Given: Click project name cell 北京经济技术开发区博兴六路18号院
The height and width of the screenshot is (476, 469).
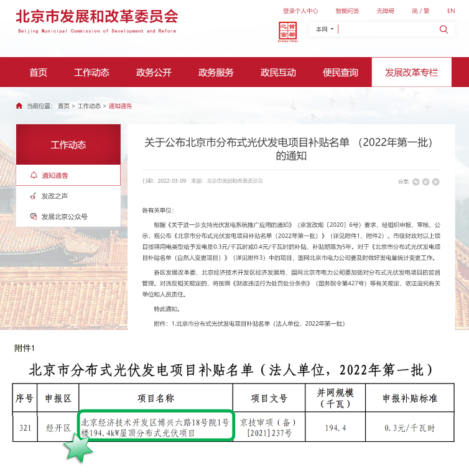Looking at the screenshot, I should 156,428.
